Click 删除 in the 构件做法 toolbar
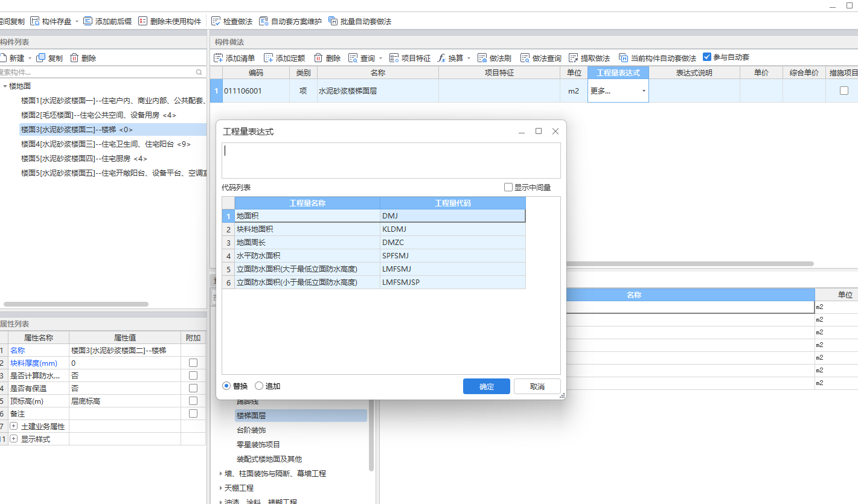The height and width of the screenshot is (504, 858). click(x=327, y=58)
